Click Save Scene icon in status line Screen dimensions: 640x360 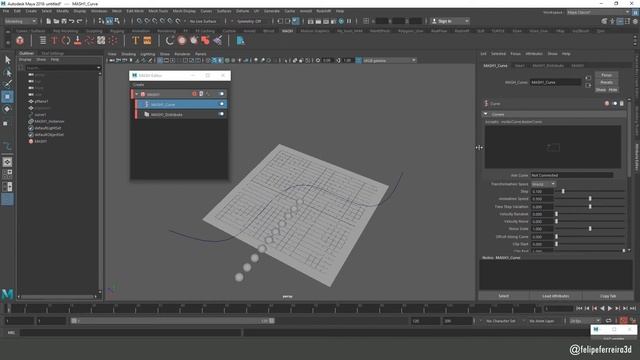point(64,21)
